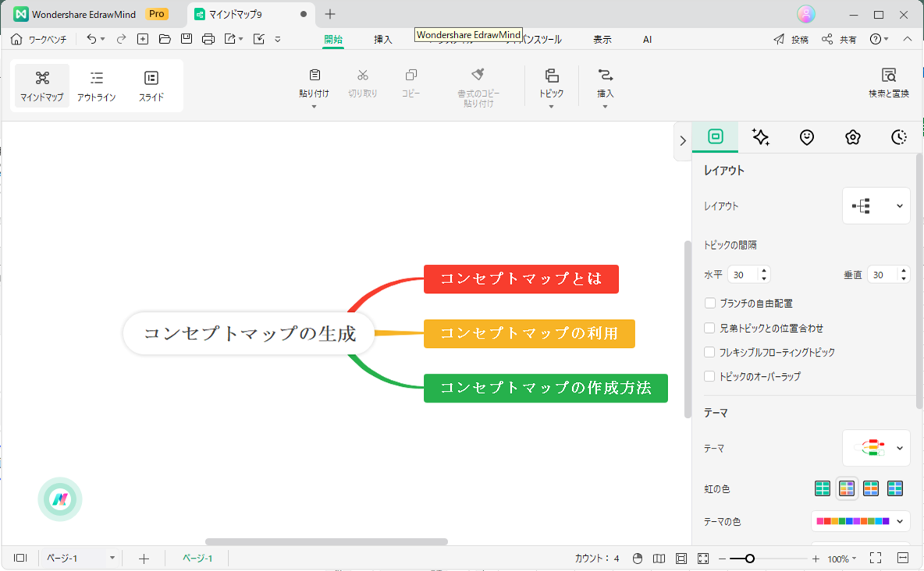Toggle the page panel icon in the status bar

click(20, 558)
